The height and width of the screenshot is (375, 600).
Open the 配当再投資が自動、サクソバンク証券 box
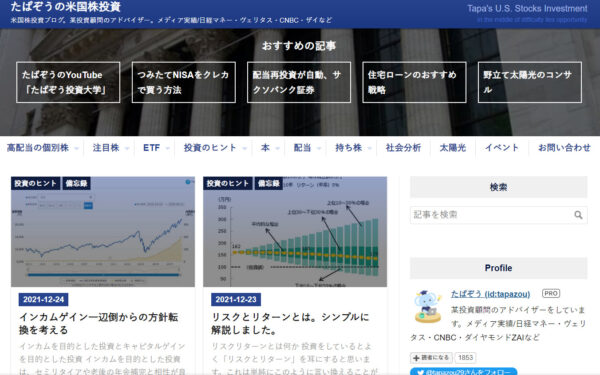point(299,82)
